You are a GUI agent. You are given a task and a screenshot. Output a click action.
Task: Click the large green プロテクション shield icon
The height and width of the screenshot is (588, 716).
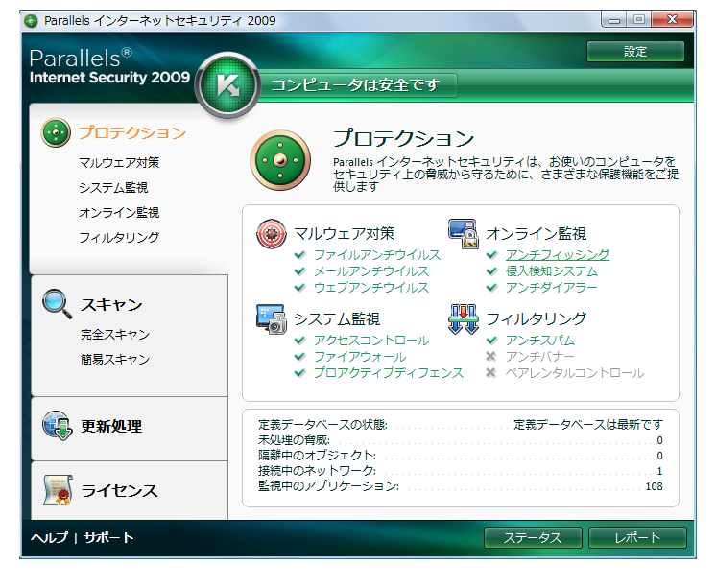[280, 161]
